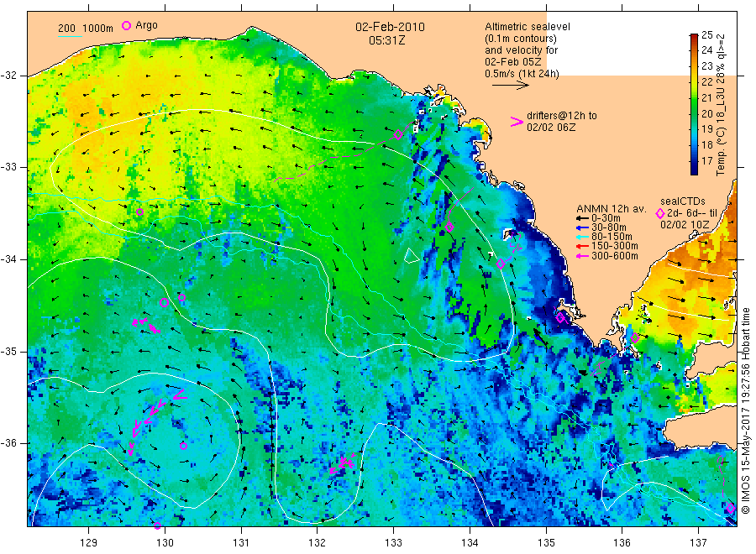This screenshot has width=756, height=554.
Task: Click the -36 latitude axis label
Action: pyautogui.click(x=8, y=443)
